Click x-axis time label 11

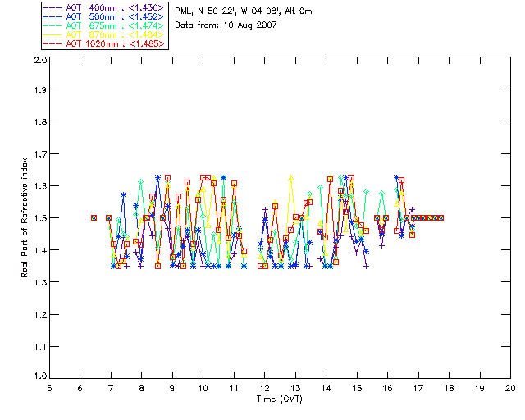coord(234,388)
